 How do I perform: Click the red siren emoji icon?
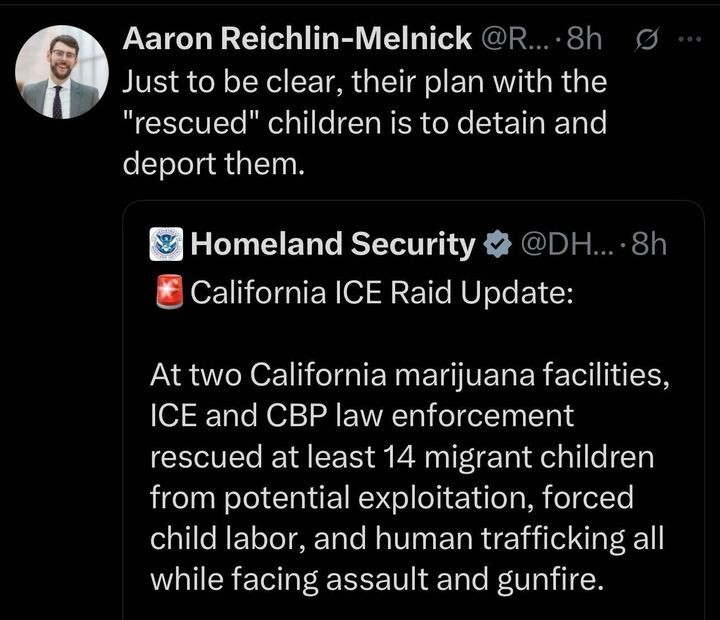166,294
